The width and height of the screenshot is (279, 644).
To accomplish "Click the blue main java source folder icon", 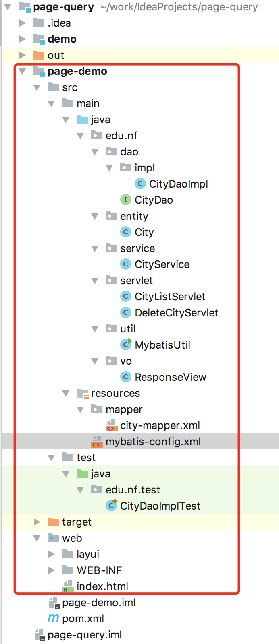I will [x=82, y=120].
